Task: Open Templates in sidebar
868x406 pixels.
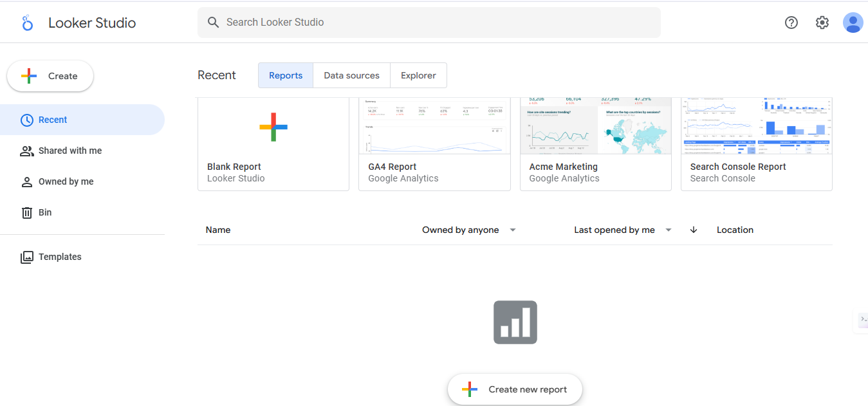Action: click(x=82, y=257)
